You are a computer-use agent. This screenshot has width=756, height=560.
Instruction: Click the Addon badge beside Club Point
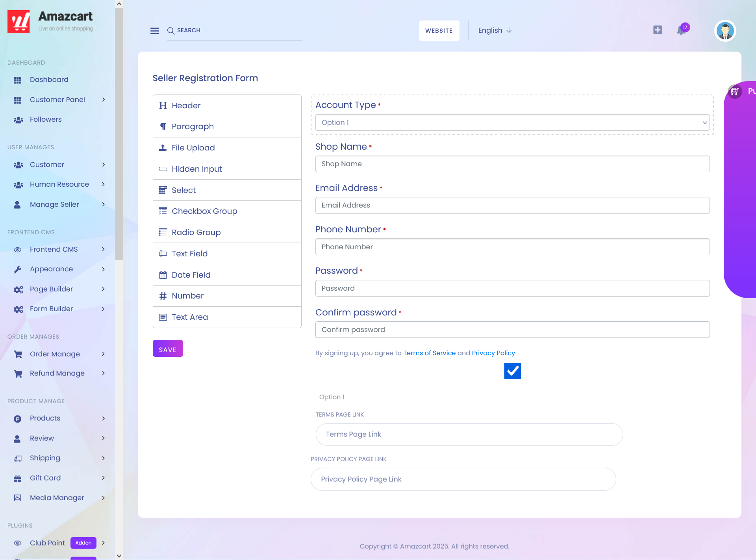pos(83,543)
